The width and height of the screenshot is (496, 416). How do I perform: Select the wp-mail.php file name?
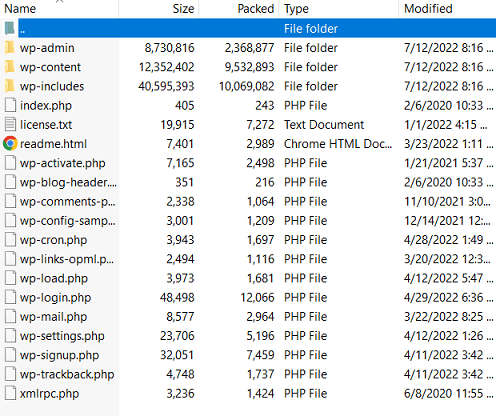[x=53, y=317]
